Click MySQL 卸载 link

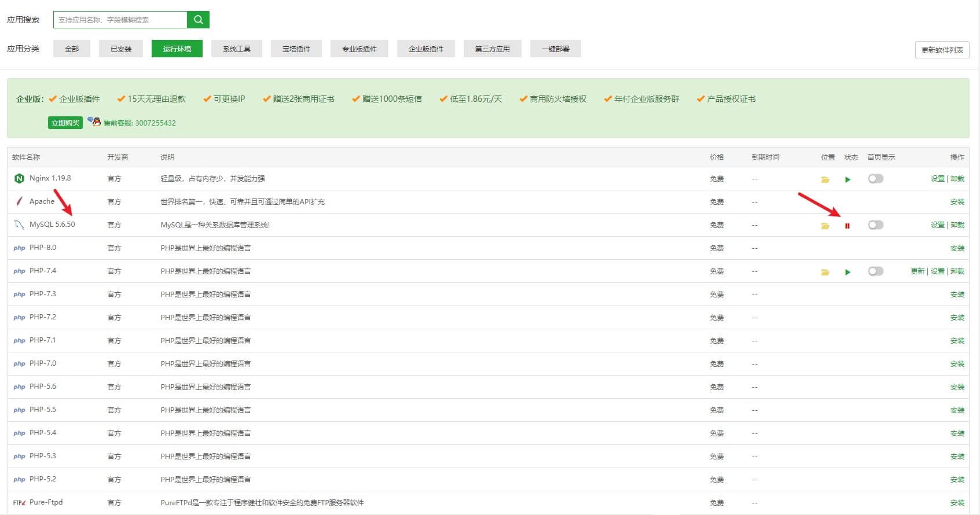(x=957, y=225)
